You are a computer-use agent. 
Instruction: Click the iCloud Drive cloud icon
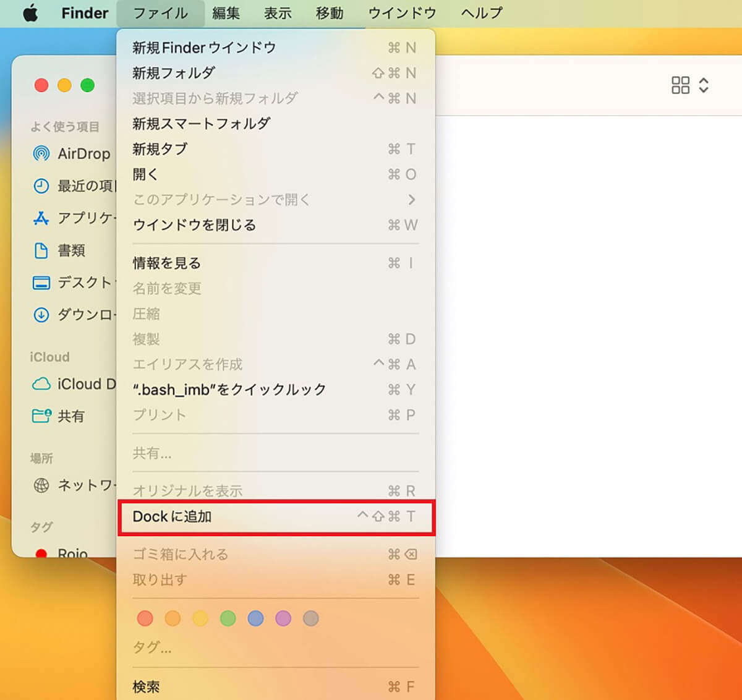click(41, 384)
